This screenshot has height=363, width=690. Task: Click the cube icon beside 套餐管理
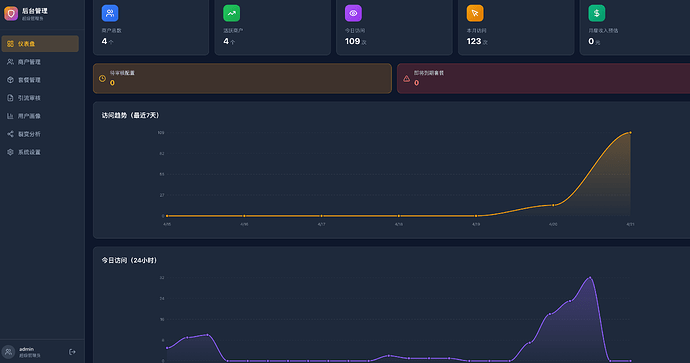point(10,80)
